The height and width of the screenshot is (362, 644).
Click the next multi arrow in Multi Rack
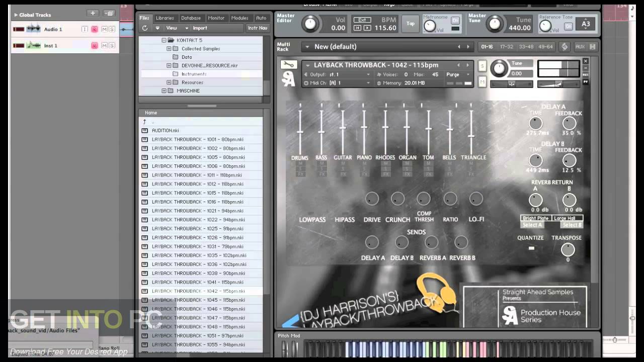point(468,47)
